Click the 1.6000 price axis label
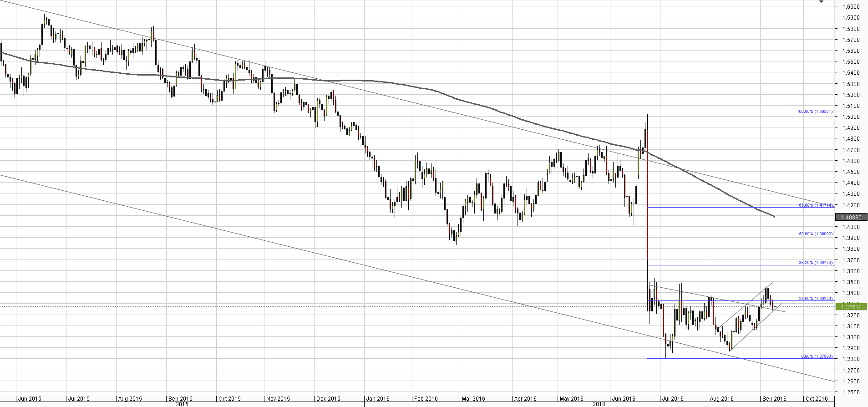This screenshot has width=868, height=407. [x=851, y=7]
